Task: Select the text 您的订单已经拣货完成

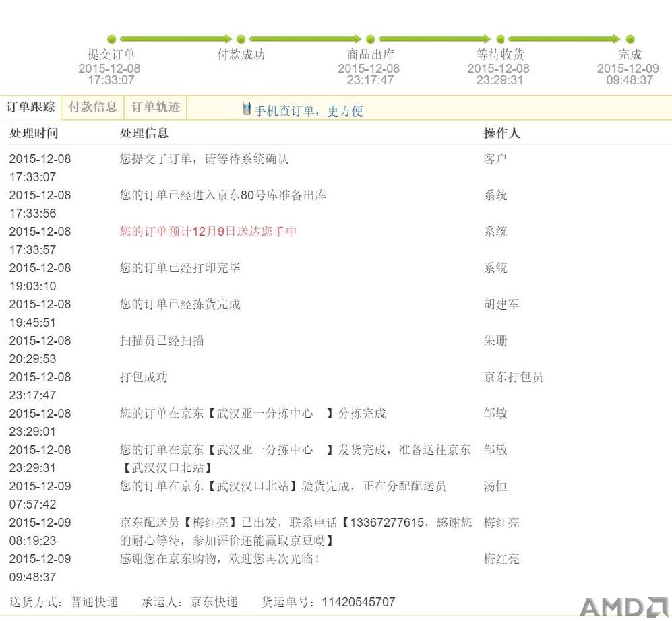Action: click(180, 304)
